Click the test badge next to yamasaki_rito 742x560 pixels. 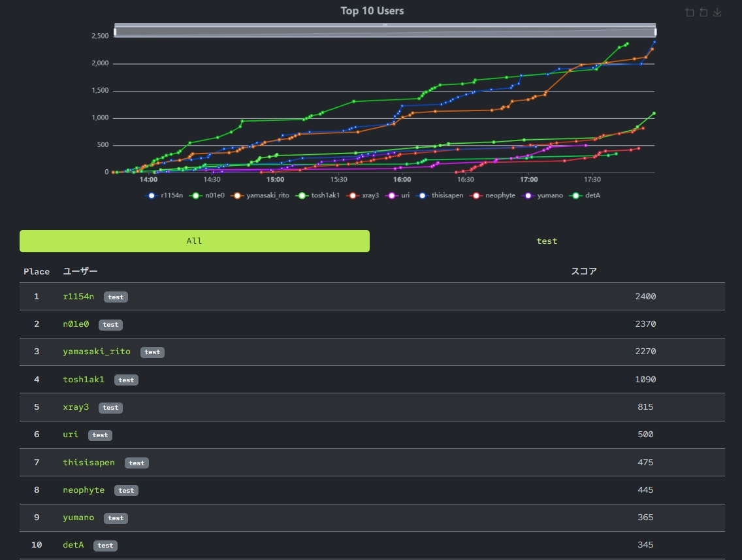pyautogui.click(x=152, y=352)
